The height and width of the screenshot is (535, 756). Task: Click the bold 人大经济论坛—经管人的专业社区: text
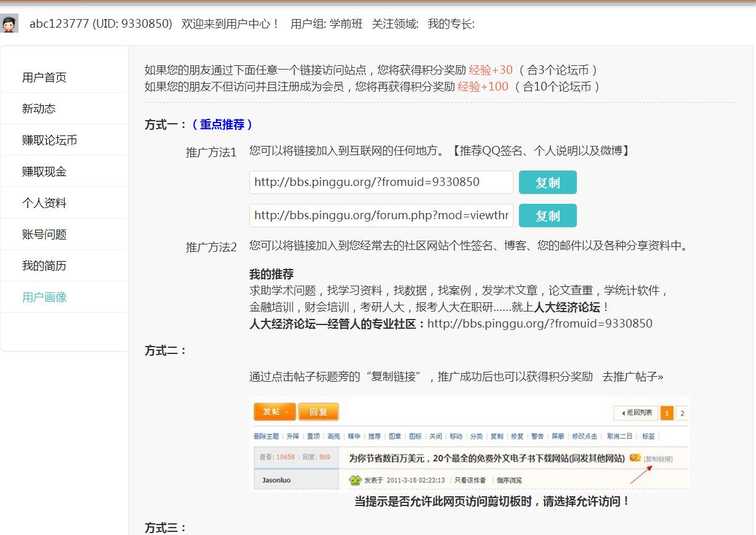338,324
